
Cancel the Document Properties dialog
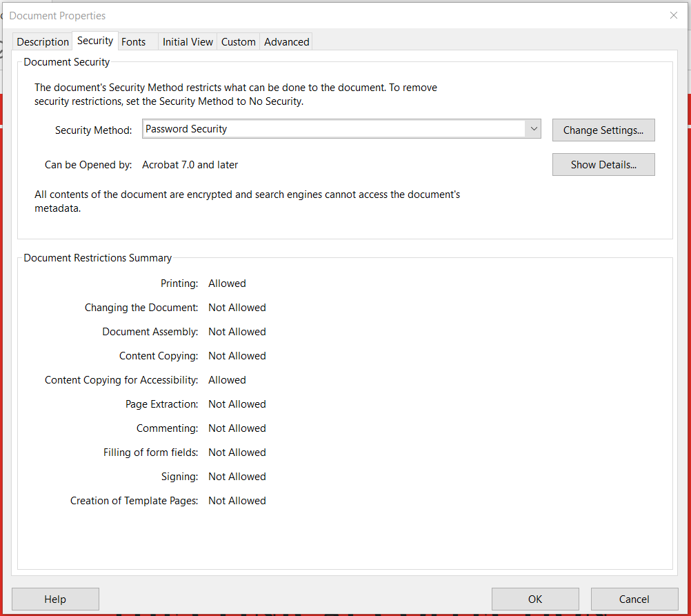click(x=634, y=599)
